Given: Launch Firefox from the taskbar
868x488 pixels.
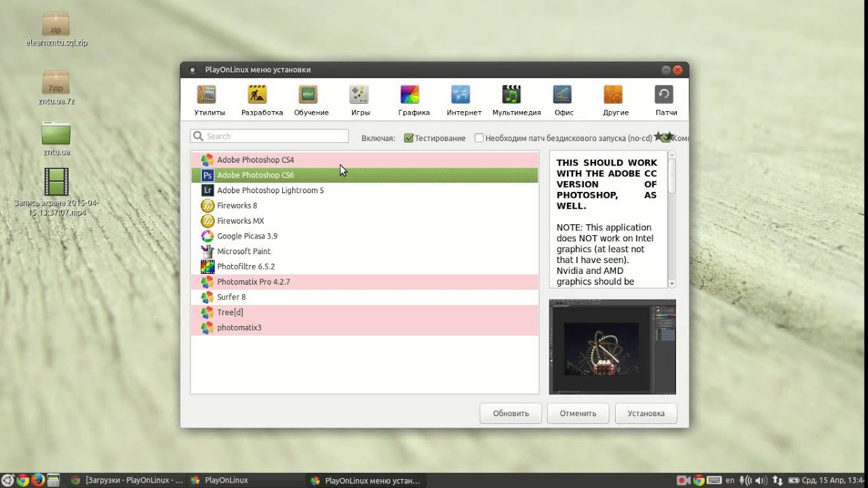Looking at the screenshot, I should (x=38, y=481).
